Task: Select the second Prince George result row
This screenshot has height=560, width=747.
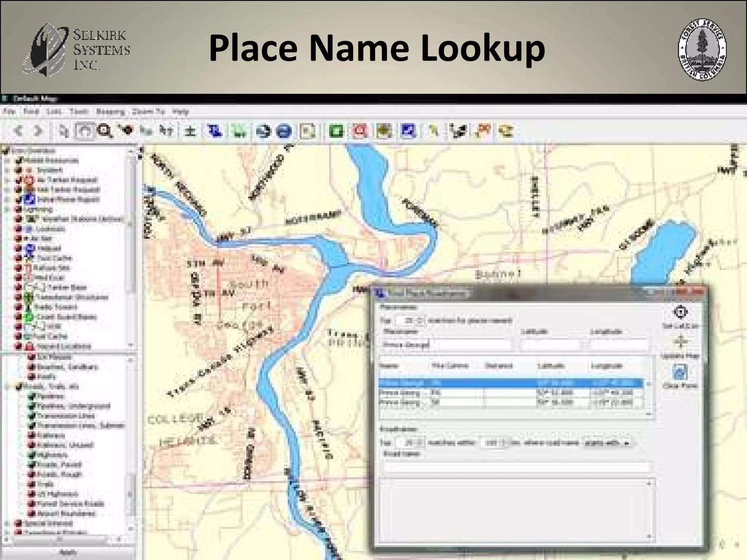Action: tap(511, 393)
